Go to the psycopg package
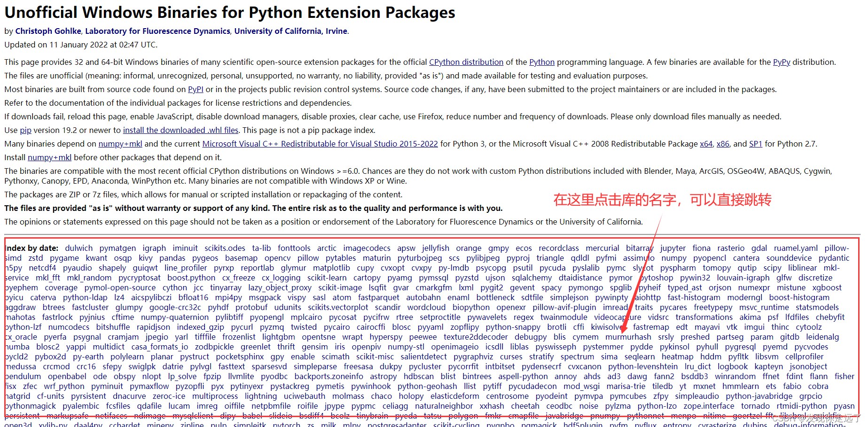The image size is (868, 427). tap(491, 268)
